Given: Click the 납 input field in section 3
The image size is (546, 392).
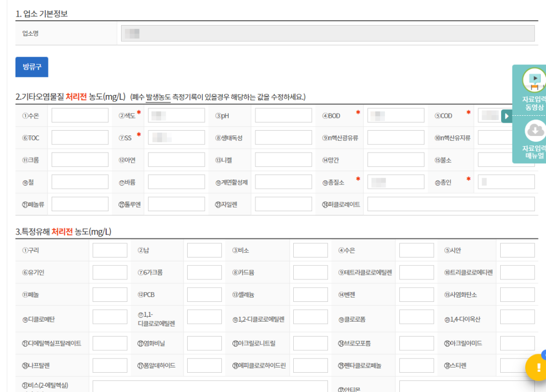Looking at the screenshot, I should [204, 250].
